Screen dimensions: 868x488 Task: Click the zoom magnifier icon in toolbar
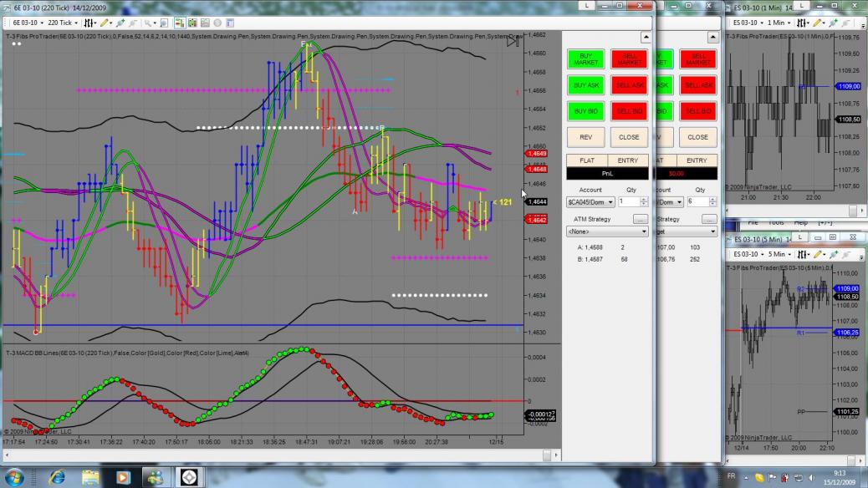coord(149,23)
